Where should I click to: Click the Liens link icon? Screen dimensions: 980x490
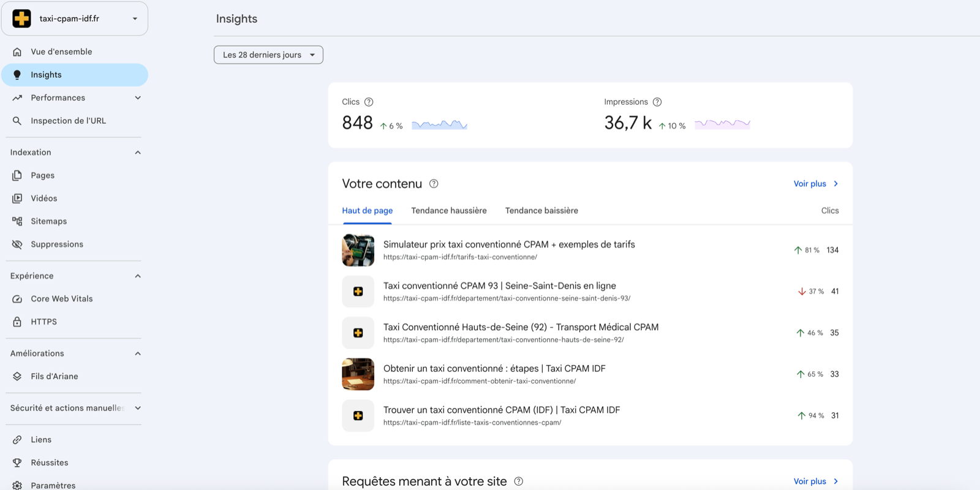click(x=17, y=440)
